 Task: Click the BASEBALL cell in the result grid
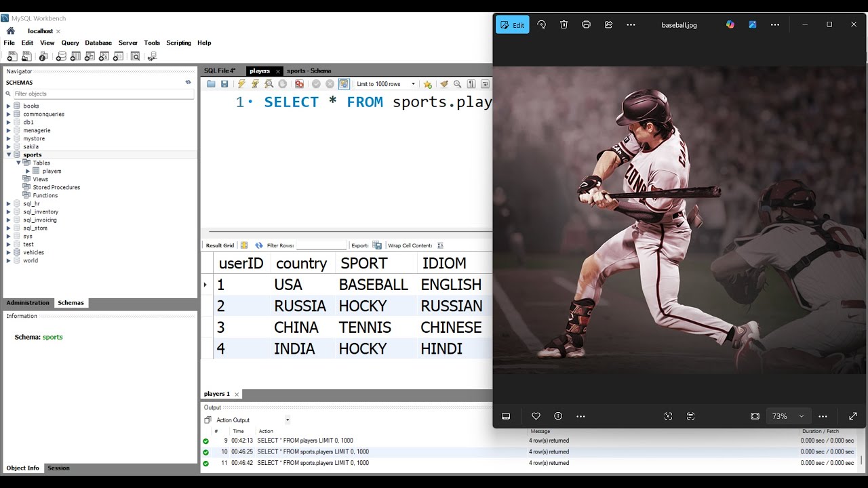click(373, 285)
